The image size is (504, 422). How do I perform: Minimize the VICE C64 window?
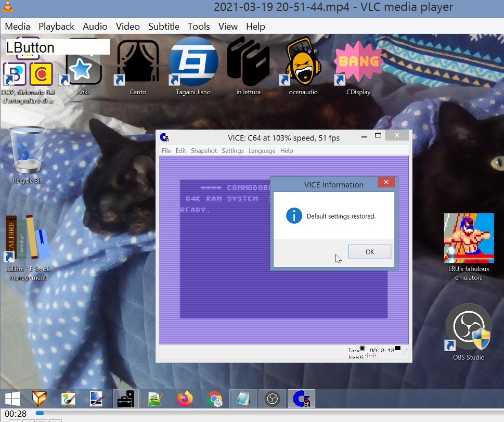click(x=364, y=137)
